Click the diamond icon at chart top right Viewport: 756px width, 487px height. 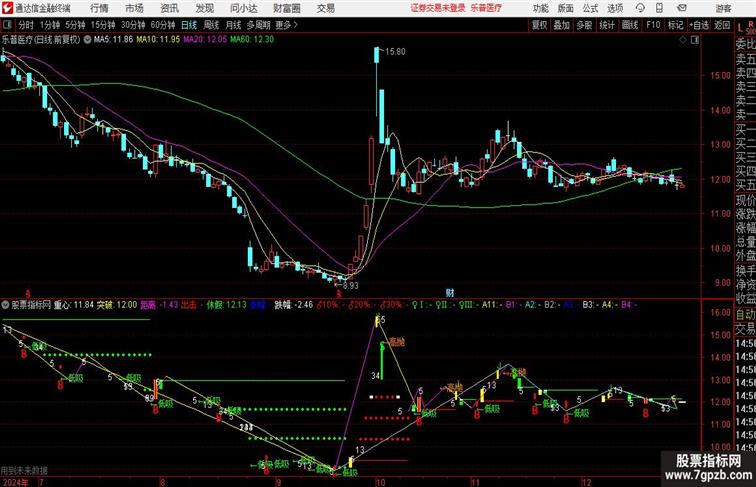coord(683,40)
